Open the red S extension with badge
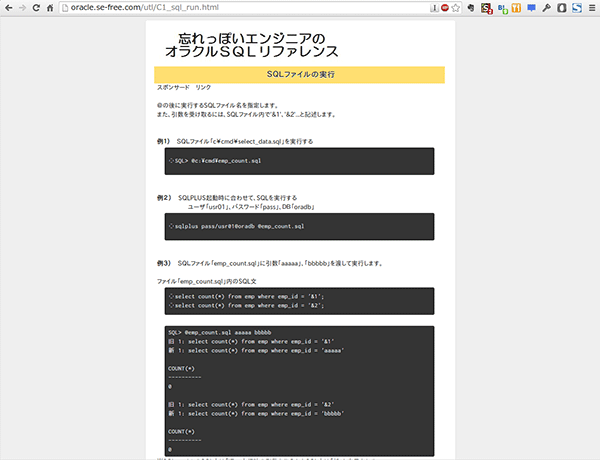600x460 pixels. [486, 8]
